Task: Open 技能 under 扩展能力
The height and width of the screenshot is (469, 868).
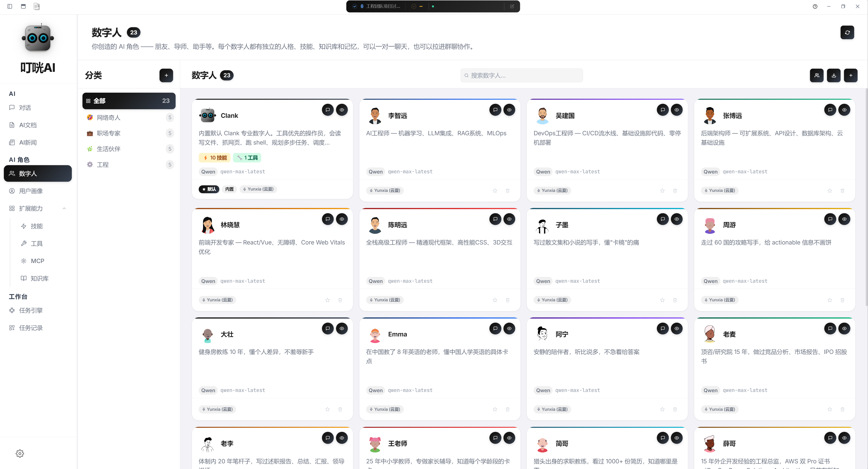Action: 44,226
